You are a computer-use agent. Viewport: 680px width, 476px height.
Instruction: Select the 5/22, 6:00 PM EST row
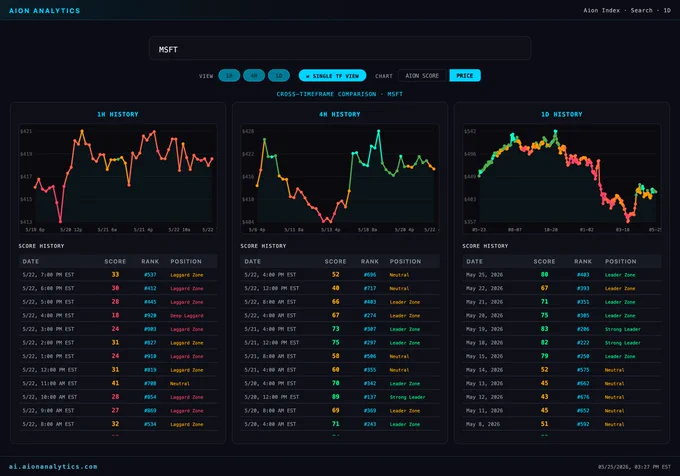point(118,288)
